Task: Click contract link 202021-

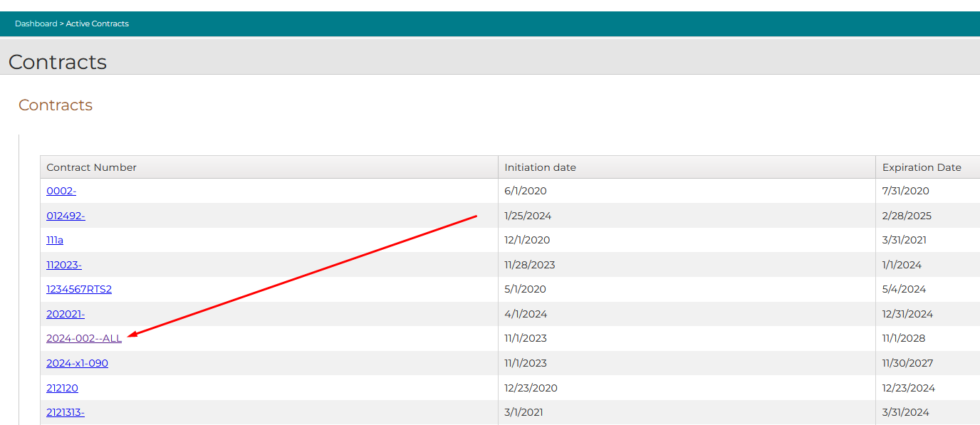Action: 66,314
